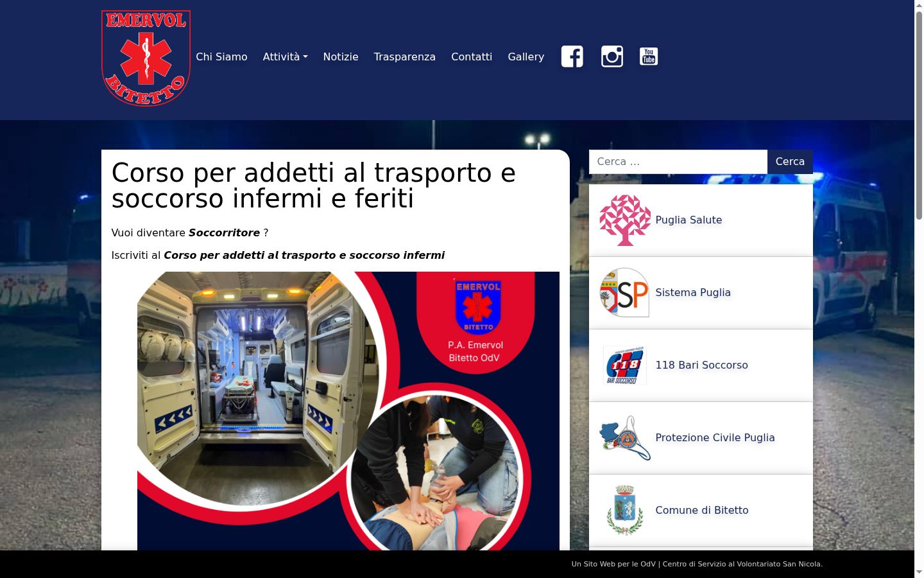Click the Emervol Bitetto logo
The image size is (924, 578).
[x=146, y=58]
